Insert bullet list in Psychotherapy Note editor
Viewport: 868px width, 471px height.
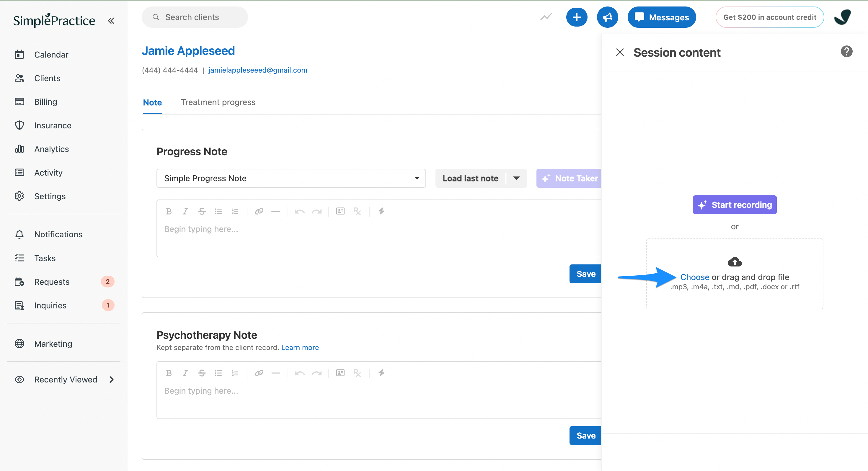218,373
